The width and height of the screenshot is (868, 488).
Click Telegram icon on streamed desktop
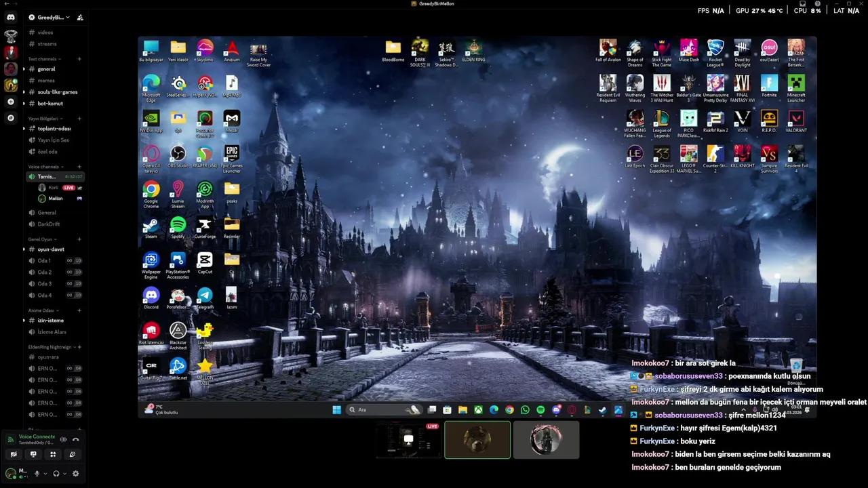205,298
